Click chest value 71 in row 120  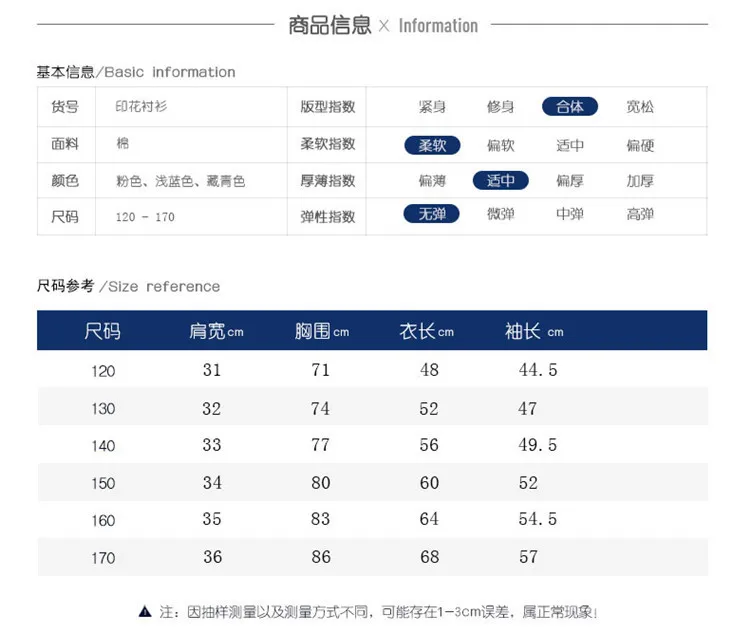[320, 369]
